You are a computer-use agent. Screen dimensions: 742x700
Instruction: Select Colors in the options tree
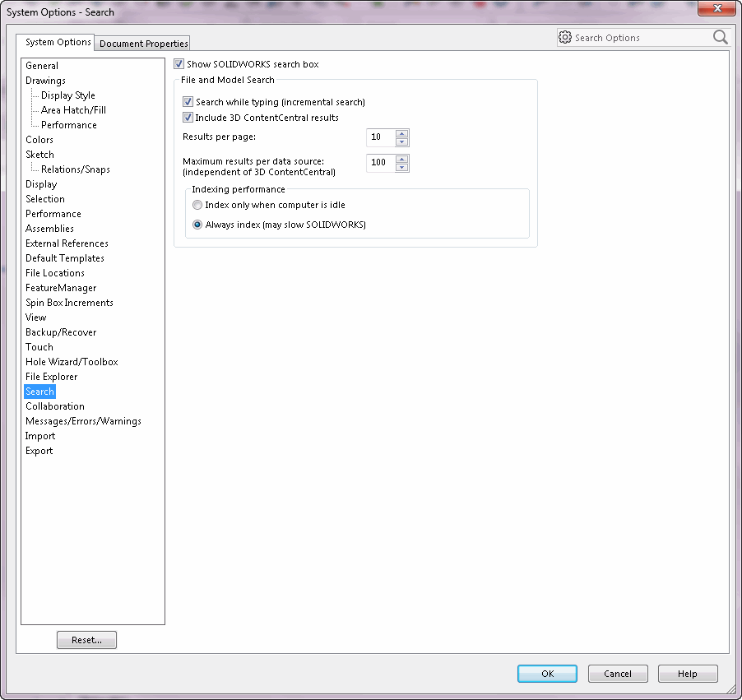[x=39, y=140]
